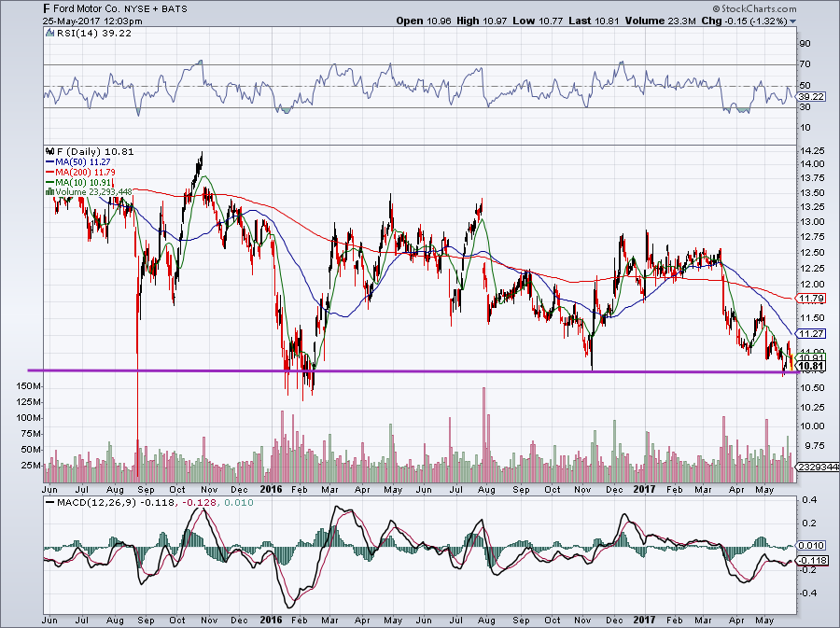The height and width of the screenshot is (628, 840).
Task: Select the MA(50) 11.27 legend entry
Action: pyautogui.click(x=78, y=161)
